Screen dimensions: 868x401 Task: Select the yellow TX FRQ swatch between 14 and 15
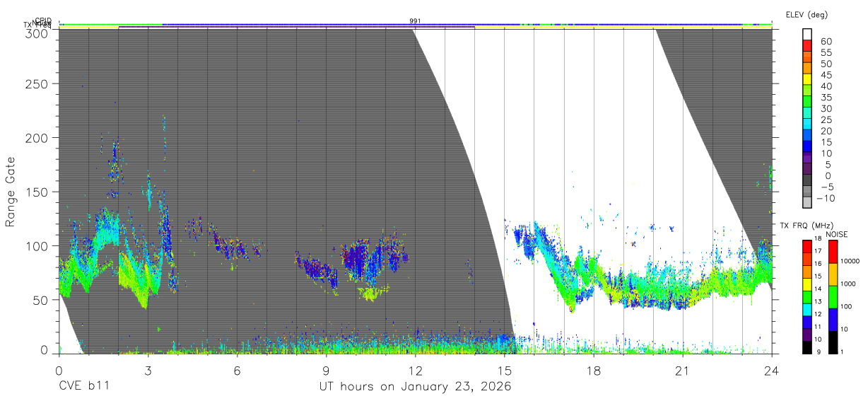tap(807, 284)
